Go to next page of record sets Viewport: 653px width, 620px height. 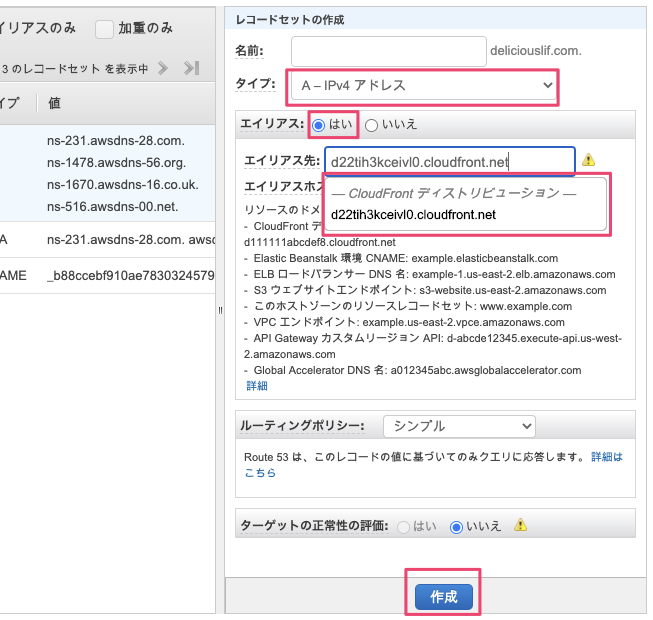pos(164,68)
